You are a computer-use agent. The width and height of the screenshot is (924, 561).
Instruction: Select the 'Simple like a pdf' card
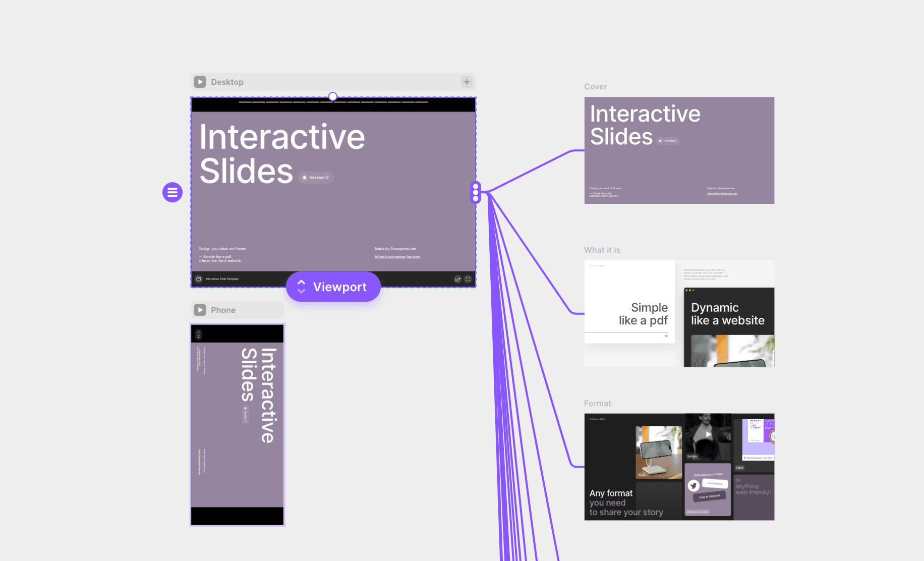(629, 302)
